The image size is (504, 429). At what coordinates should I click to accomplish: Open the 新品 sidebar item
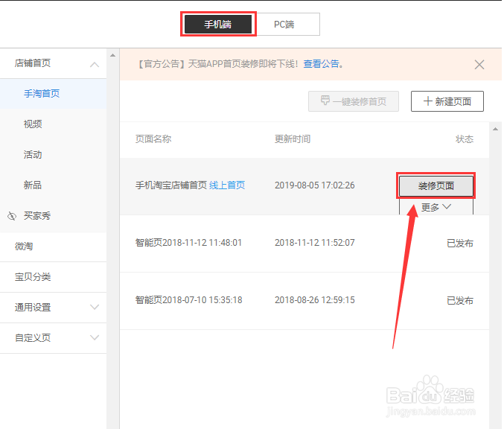pyautogui.click(x=33, y=185)
